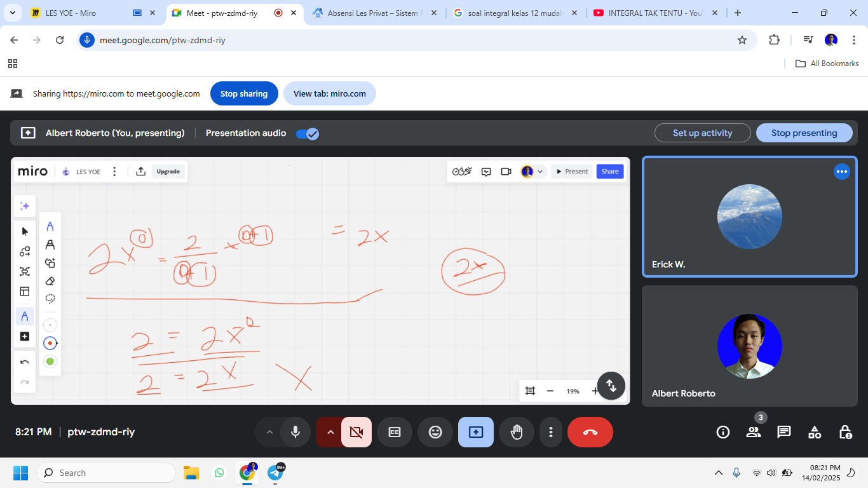Select the lasso selection tool
This screenshot has width=868, height=488.
pos(50,299)
